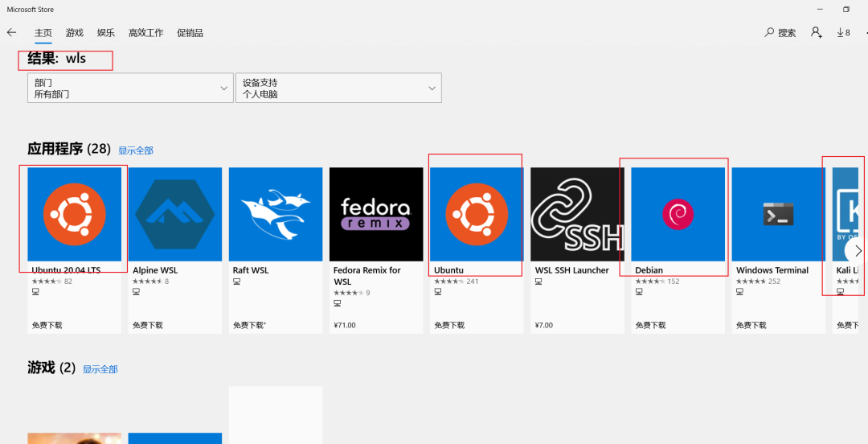Viewport: 868px width, 444px height.
Task: Switch to the 娱乐 tab
Action: (x=106, y=33)
